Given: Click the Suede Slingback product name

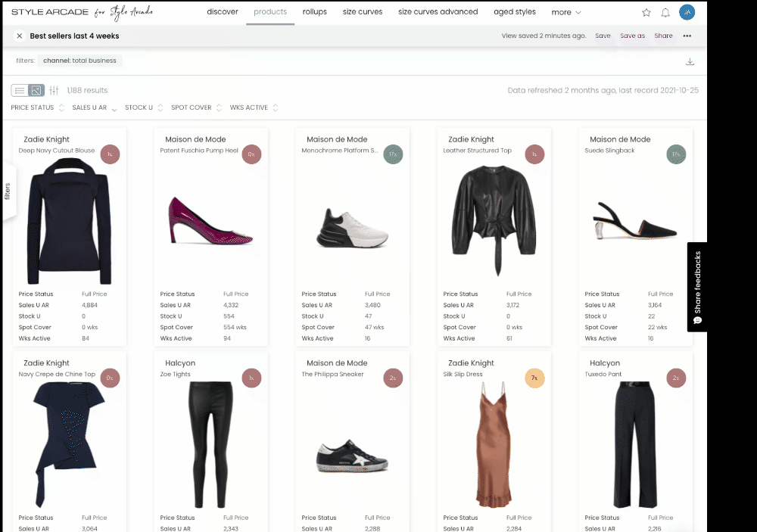Looking at the screenshot, I should click(x=609, y=151).
